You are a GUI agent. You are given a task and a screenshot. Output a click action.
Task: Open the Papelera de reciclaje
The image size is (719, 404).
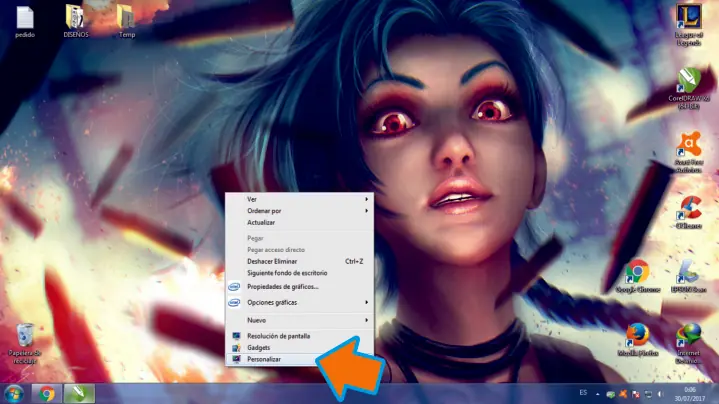[25, 343]
